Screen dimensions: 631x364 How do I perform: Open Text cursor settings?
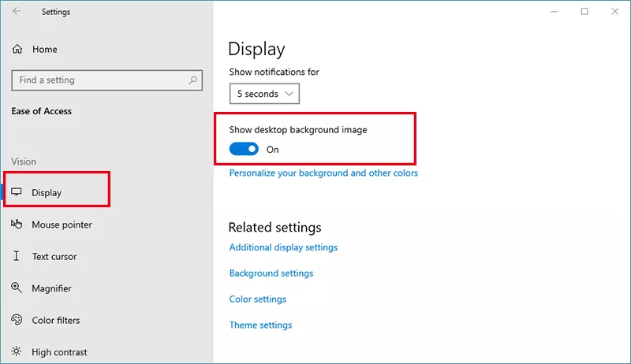54,256
